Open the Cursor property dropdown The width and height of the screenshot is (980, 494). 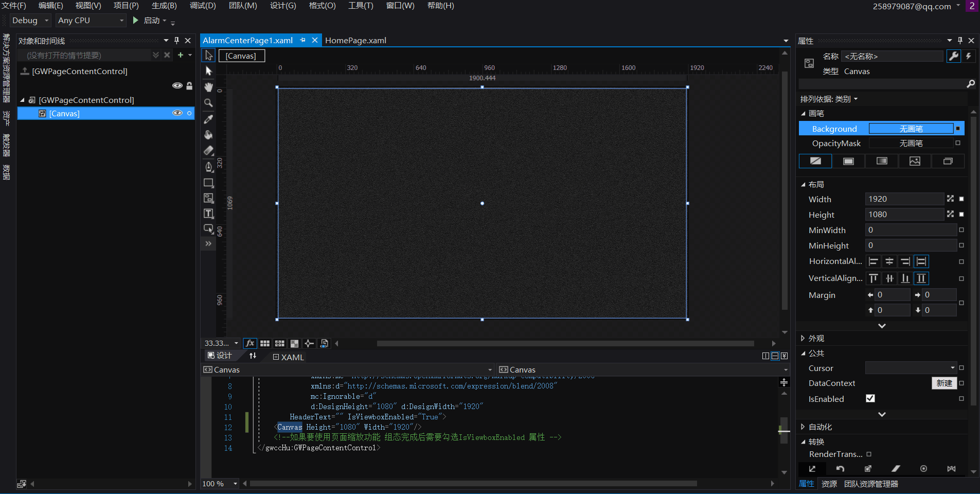point(952,368)
